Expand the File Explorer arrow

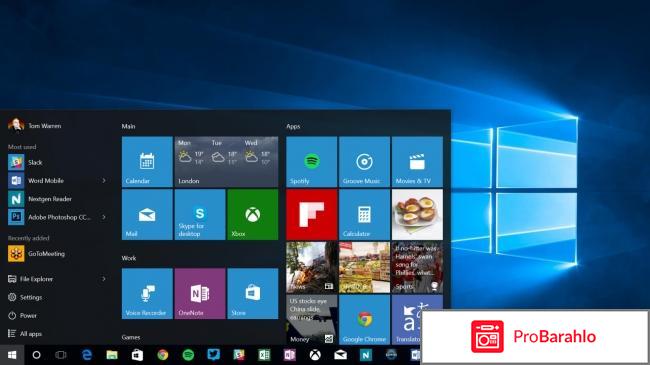104,279
